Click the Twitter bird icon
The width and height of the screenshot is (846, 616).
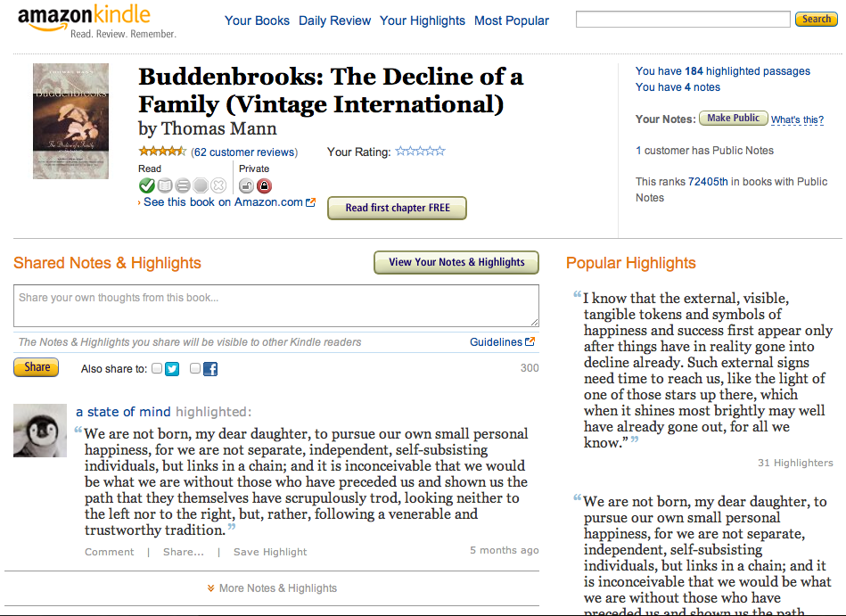tap(172, 368)
